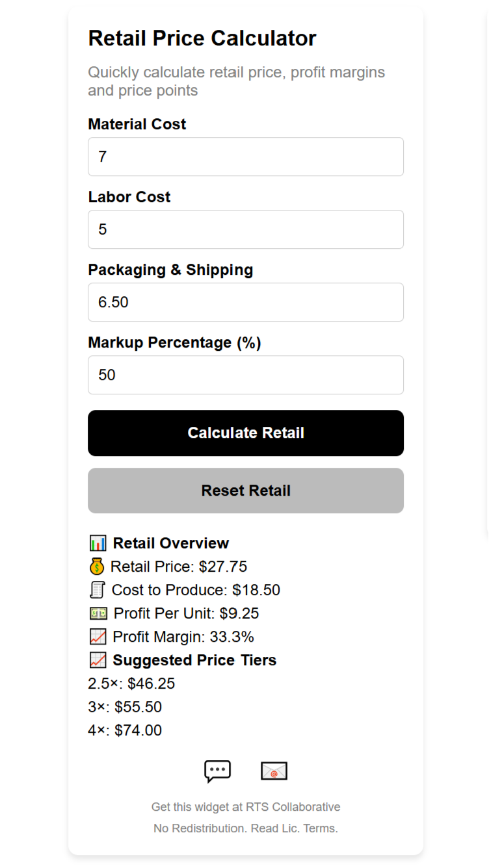Click the speech bubble chat icon
489x868 pixels.
click(x=217, y=771)
